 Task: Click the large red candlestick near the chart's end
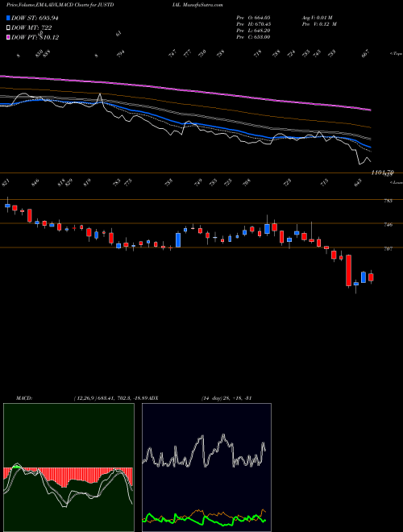(348, 270)
